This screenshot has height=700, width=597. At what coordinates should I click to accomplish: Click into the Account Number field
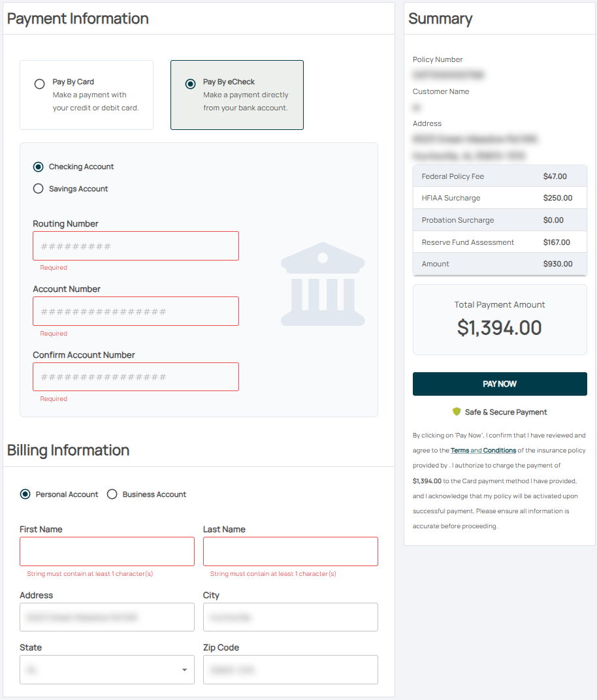136,311
